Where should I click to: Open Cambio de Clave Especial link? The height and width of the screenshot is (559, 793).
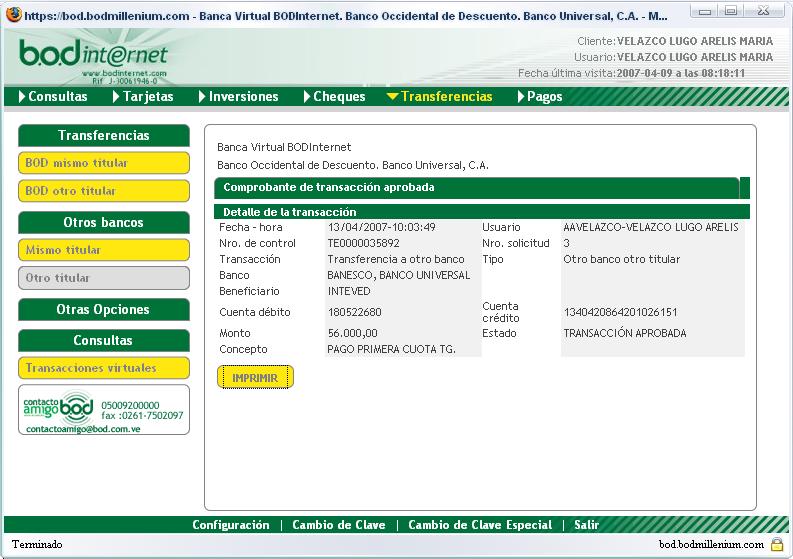[480, 525]
